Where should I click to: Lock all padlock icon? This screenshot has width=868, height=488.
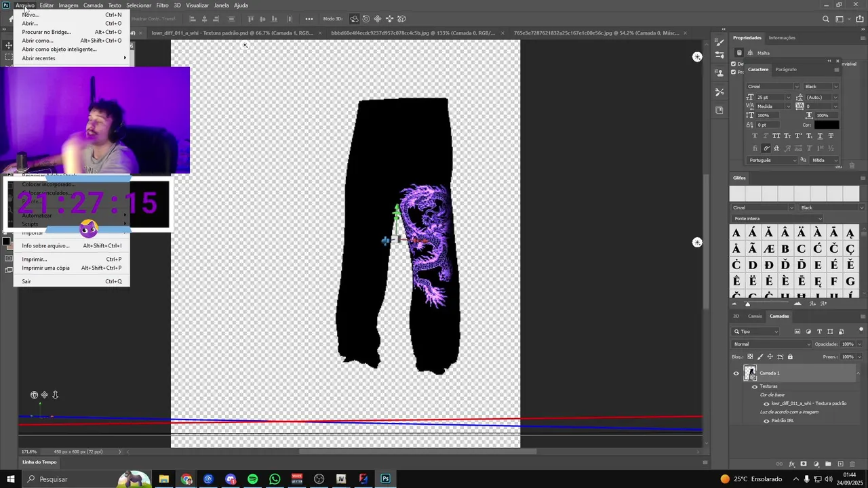coord(790,357)
